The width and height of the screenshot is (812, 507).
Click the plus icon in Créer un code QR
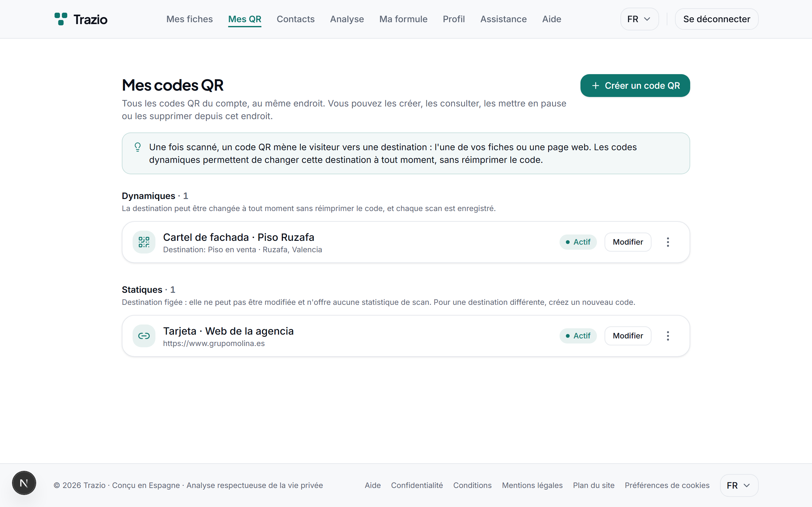(x=596, y=86)
